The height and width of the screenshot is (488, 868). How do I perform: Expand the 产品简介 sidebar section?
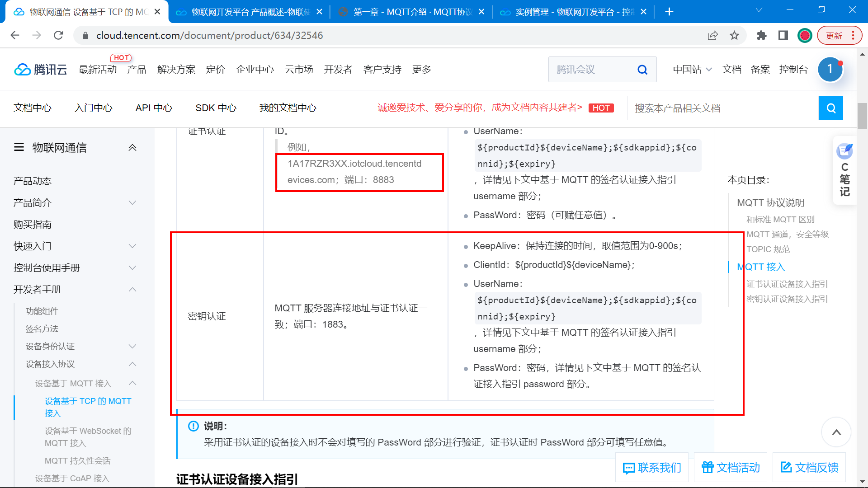coord(132,203)
